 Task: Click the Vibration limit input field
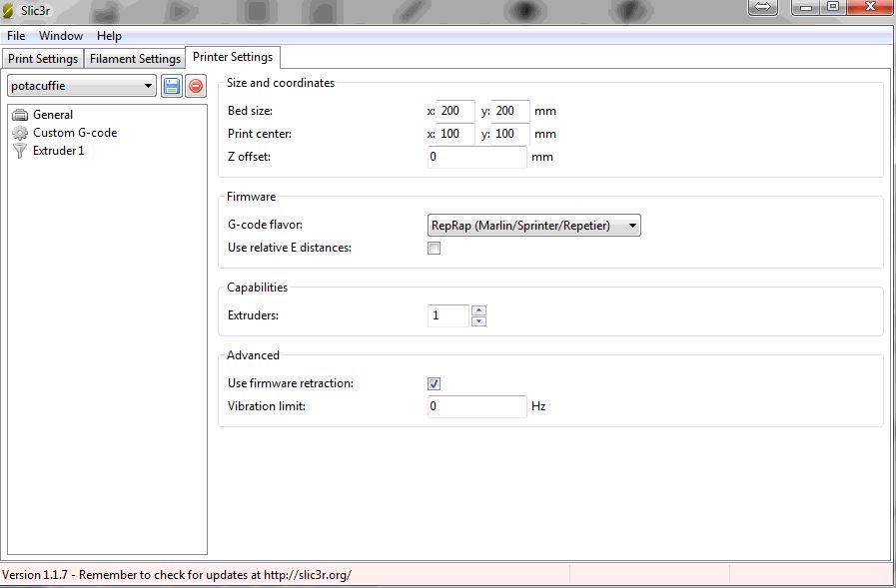476,406
